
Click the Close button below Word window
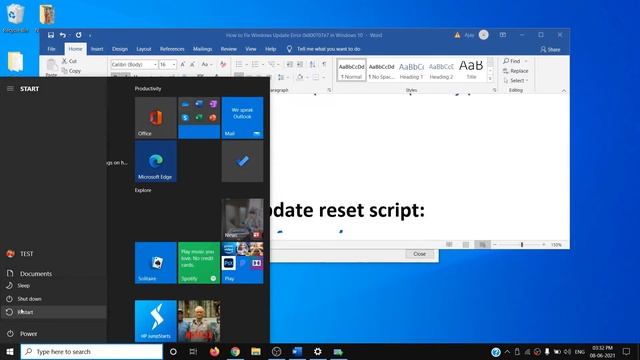(420, 254)
